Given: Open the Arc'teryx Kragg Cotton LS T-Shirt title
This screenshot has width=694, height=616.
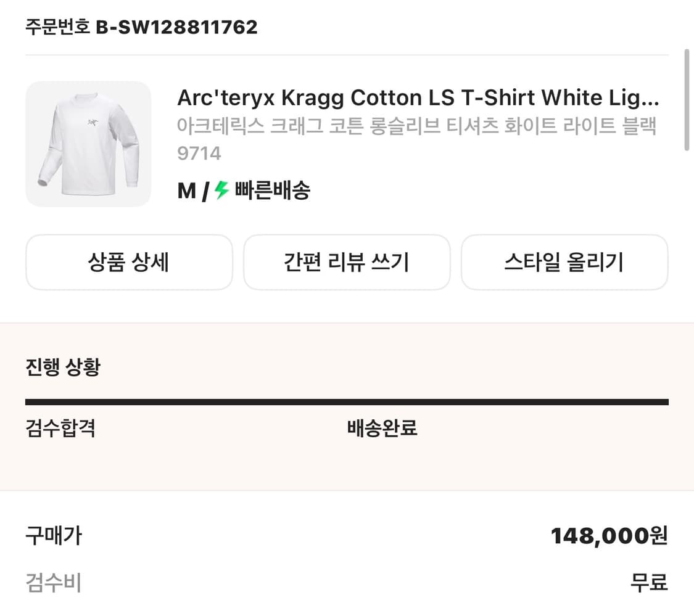Looking at the screenshot, I should (418, 98).
